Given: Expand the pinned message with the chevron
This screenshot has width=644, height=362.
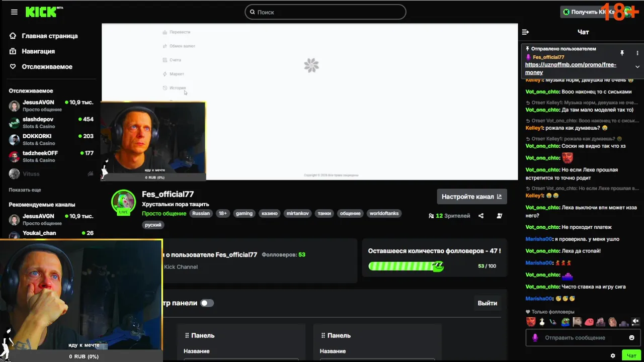Looking at the screenshot, I should click(x=637, y=67).
